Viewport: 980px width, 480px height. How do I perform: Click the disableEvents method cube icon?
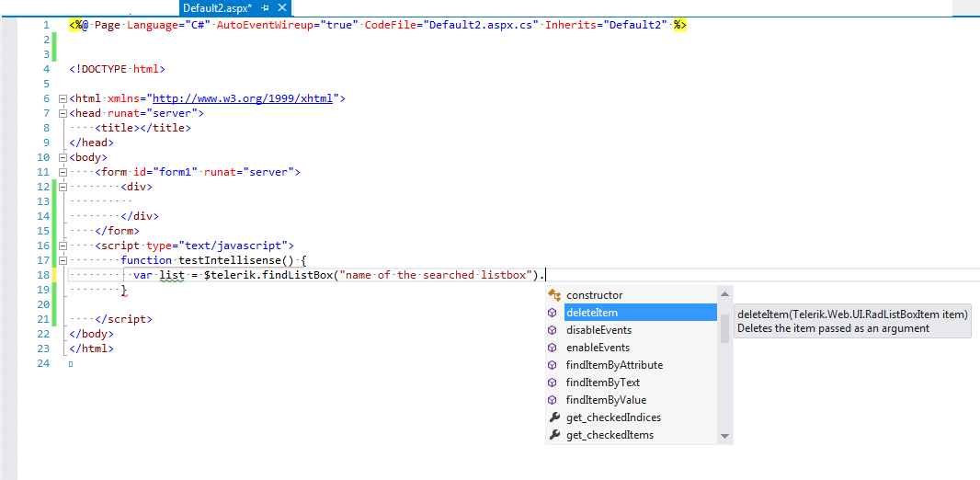553,330
